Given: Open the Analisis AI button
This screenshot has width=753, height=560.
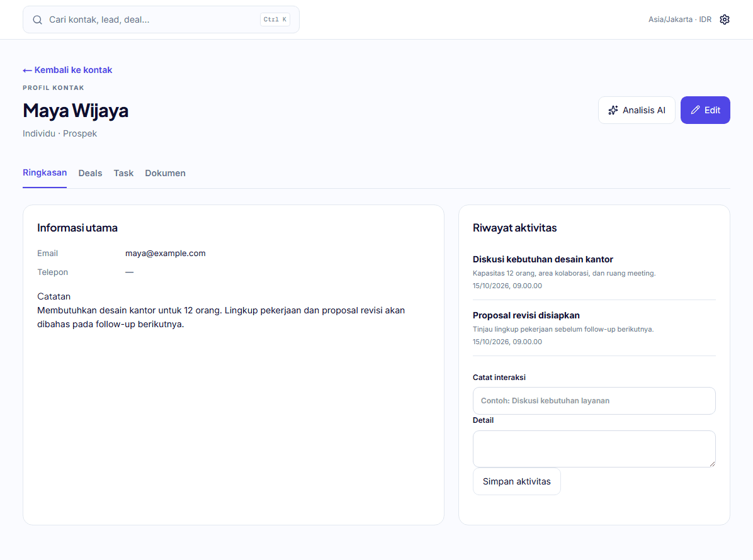Looking at the screenshot, I should click(x=637, y=110).
